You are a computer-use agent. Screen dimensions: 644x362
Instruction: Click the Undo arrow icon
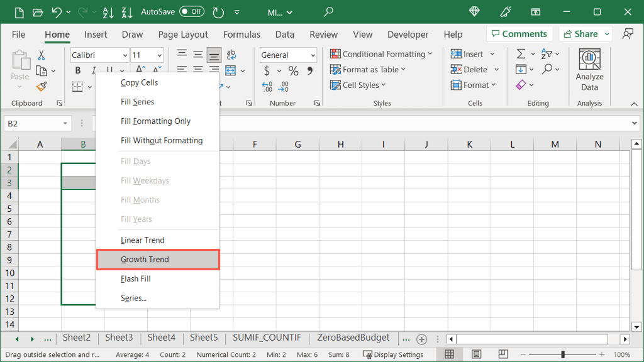pos(57,12)
